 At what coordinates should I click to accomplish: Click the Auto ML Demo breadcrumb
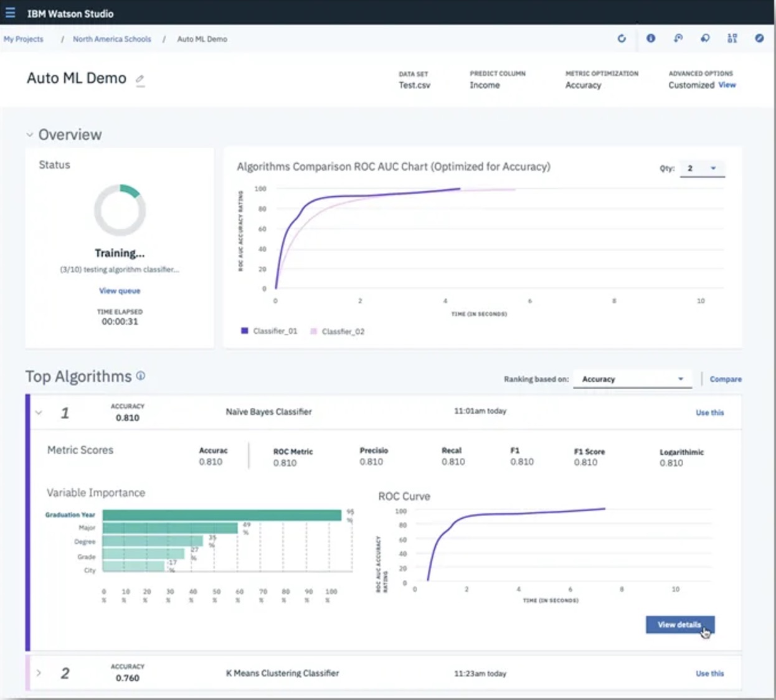[202, 39]
